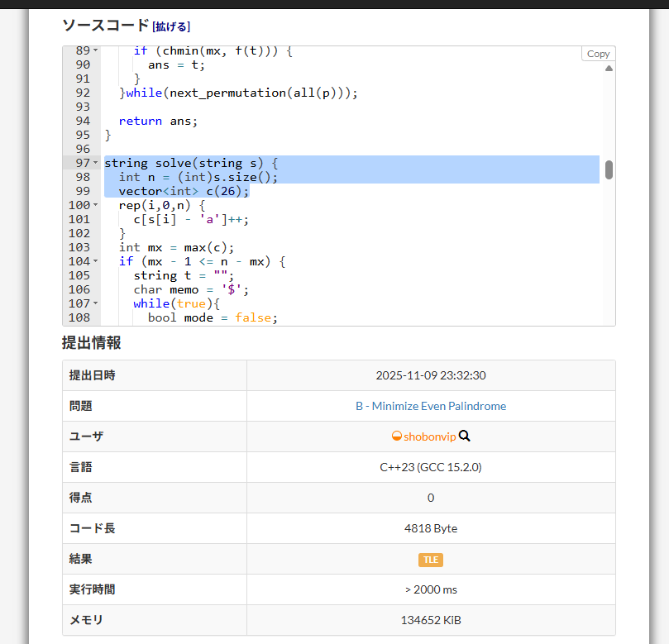
Task: Fold the if block at line 89
Action: 96,50
